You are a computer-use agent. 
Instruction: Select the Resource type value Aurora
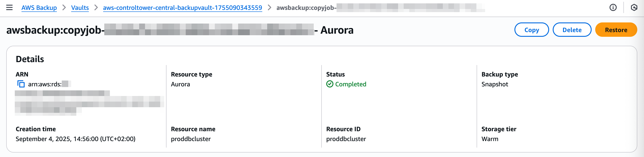point(180,84)
